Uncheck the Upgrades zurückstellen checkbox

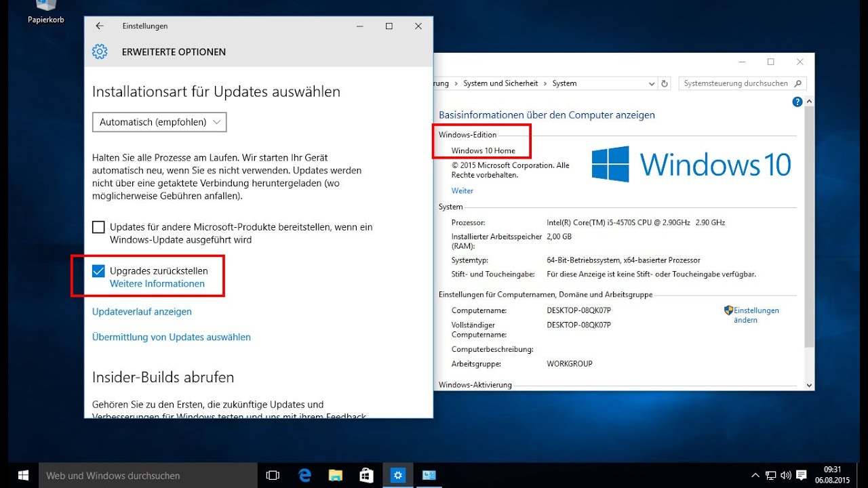point(98,271)
